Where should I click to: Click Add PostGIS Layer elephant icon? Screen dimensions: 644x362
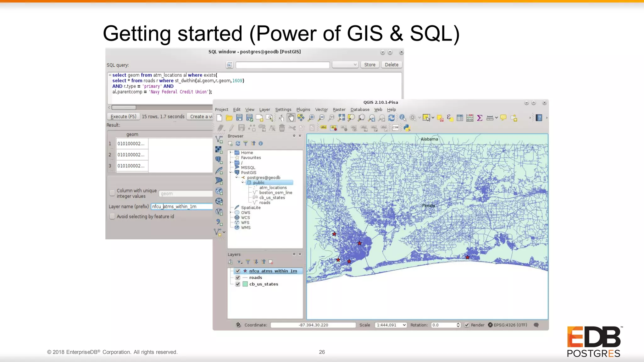(x=219, y=160)
